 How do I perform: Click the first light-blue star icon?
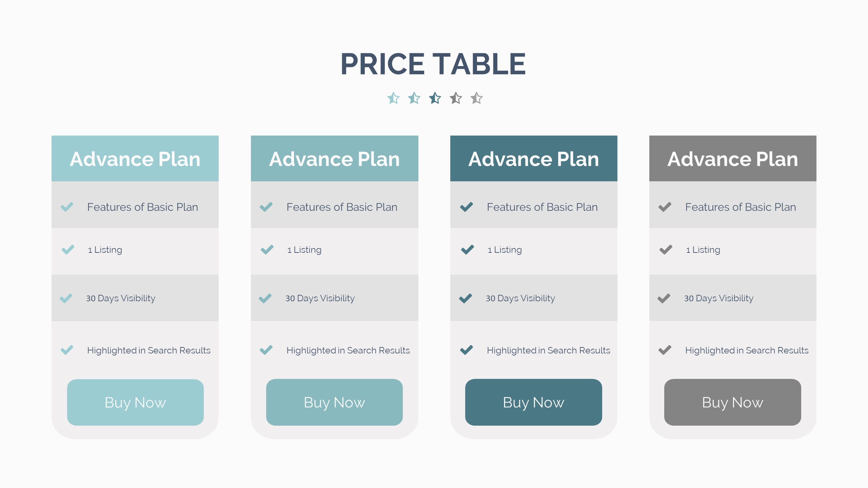pyautogui.click(x=393, y=98)
